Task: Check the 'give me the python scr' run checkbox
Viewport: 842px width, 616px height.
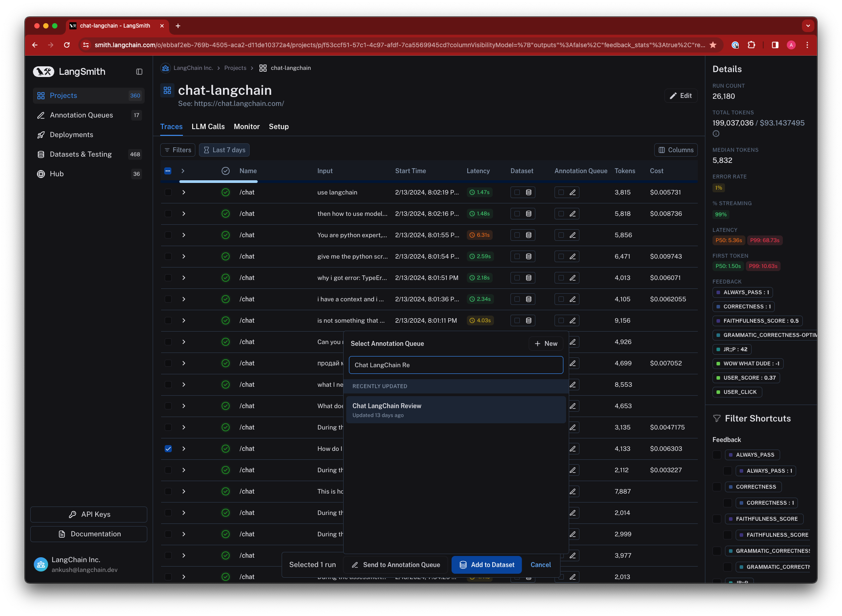Action: point(168,256)
